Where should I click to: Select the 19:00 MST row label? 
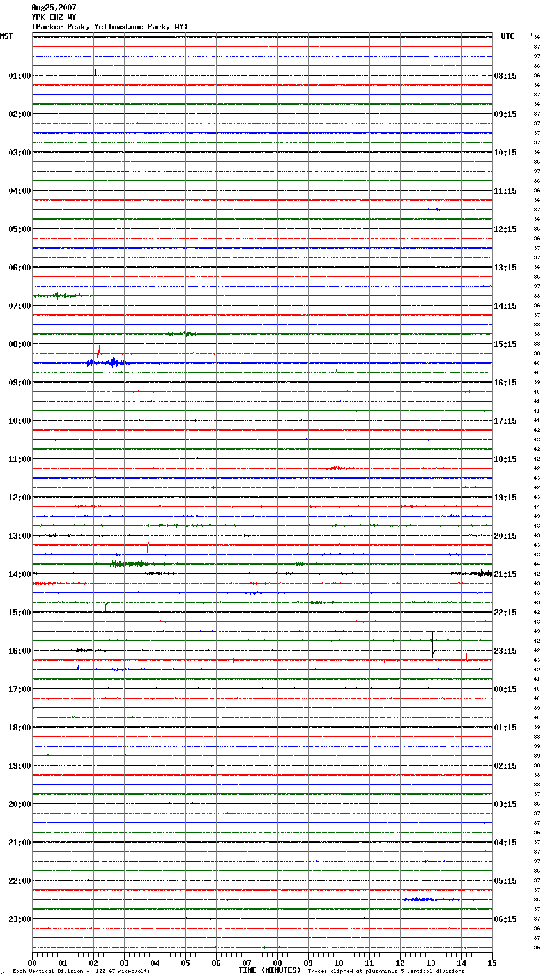pyautogui.click(x=20, y=766)
